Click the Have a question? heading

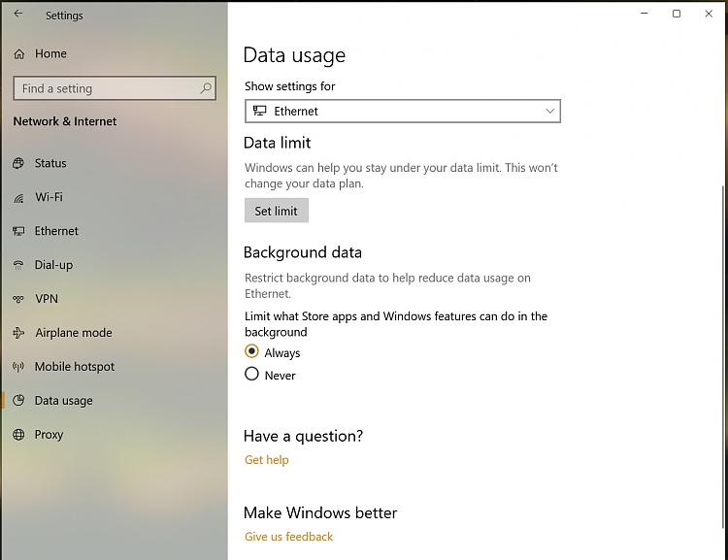(x=303, y=436)
